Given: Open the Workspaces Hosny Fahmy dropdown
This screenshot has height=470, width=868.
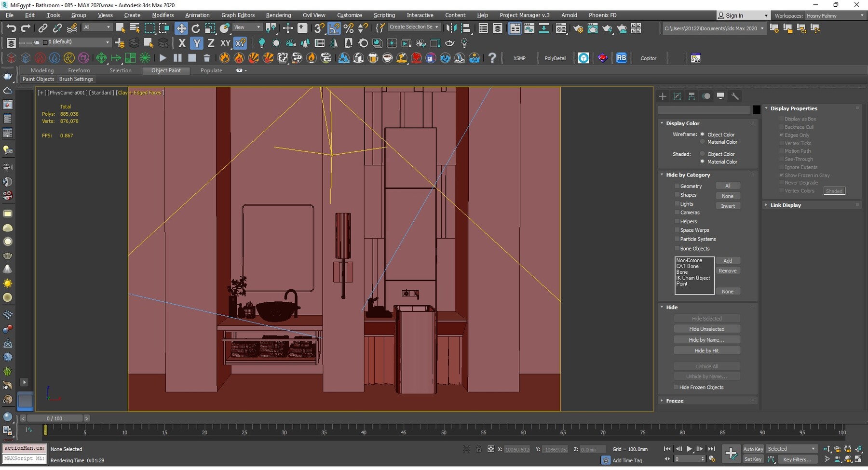Looking at the screenshot, I should (834, 16).
